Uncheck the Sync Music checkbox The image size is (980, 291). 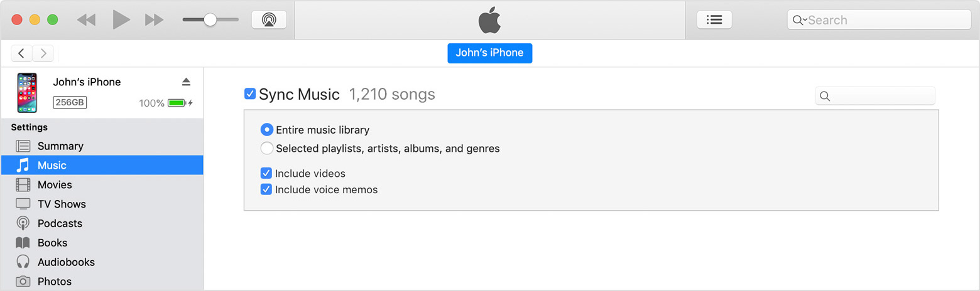(x=250, y=94)
